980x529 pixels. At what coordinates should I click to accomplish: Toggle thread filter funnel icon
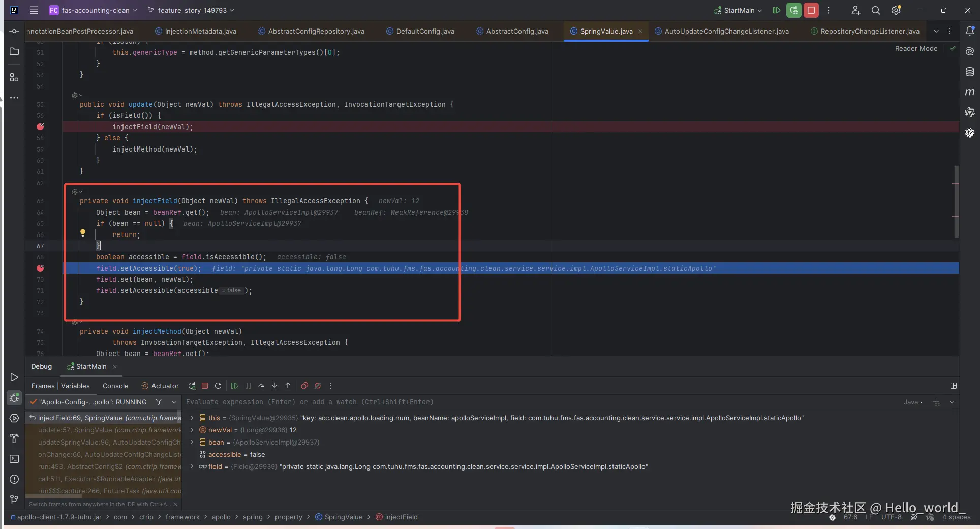tap(159, 402)
